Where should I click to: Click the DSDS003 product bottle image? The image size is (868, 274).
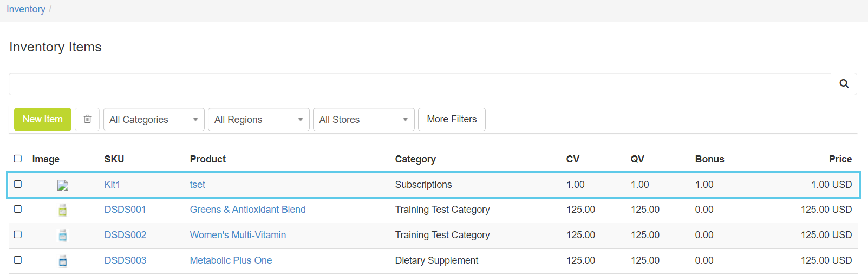(x=63, y=261)
